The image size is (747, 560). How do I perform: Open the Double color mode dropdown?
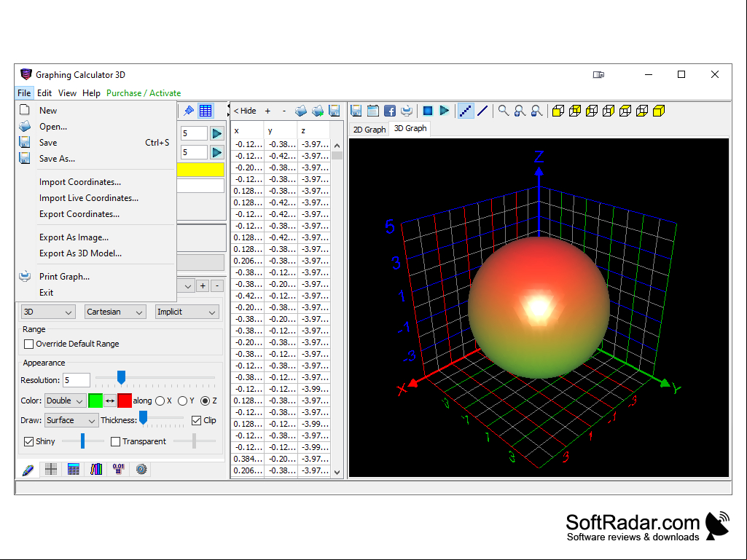[x=66, y=401]
